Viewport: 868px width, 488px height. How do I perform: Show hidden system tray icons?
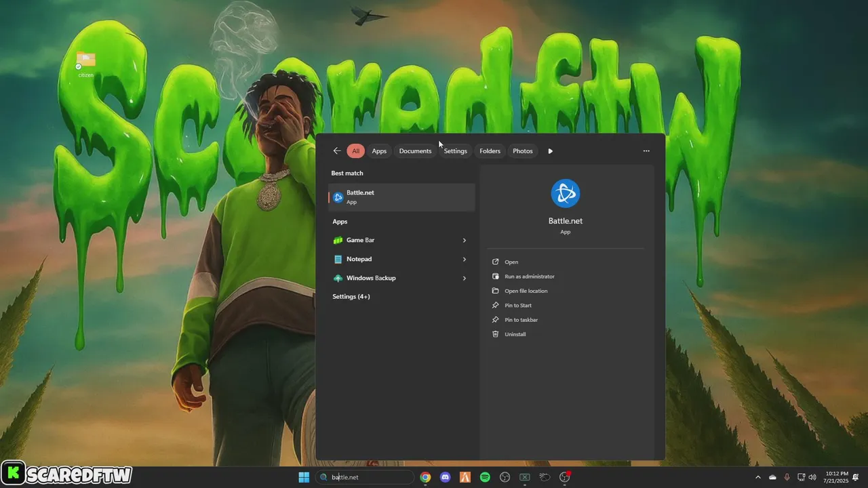coord(758,477)
